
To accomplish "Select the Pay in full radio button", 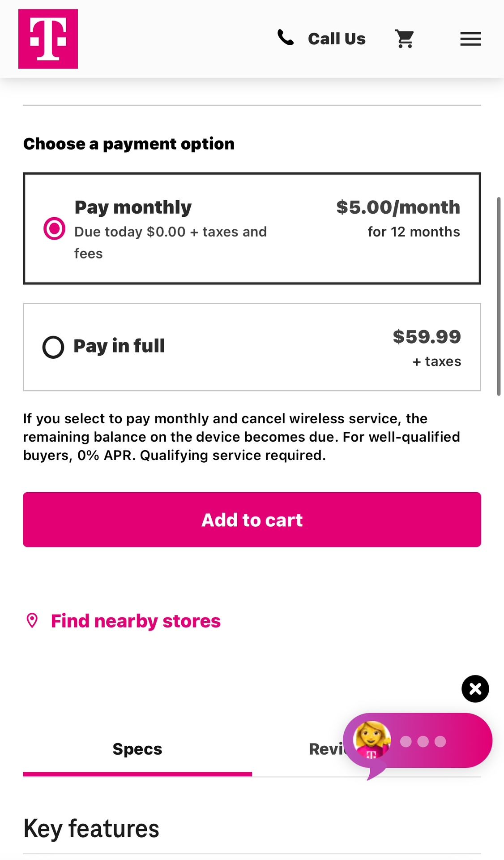I will click(x=53, y=347).
